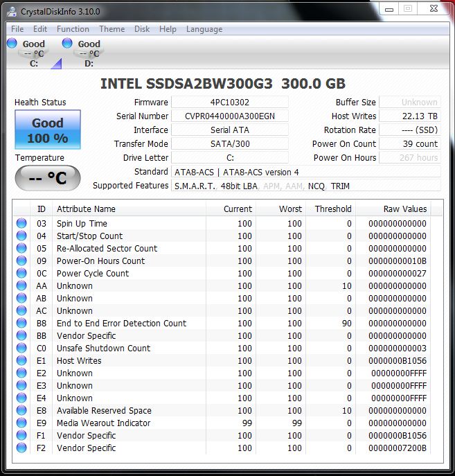The height and width of the screenshot is (476, 455).
Task: Click the Worst column header
Action: (281, 209)
